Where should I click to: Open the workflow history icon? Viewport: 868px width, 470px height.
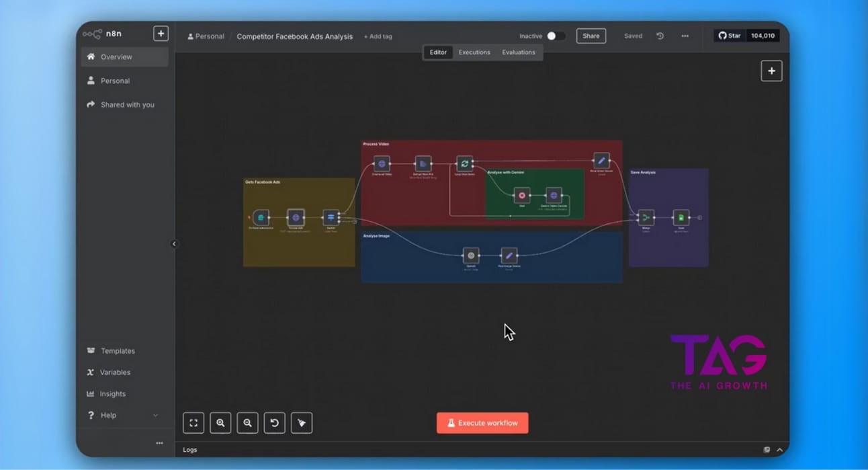(660, 36)
